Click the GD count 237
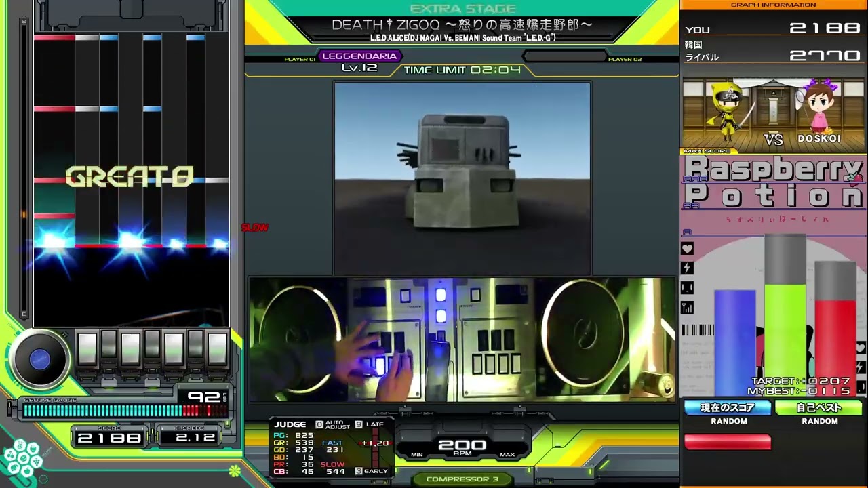Screen dimensions: 868x488 [304, 450]
